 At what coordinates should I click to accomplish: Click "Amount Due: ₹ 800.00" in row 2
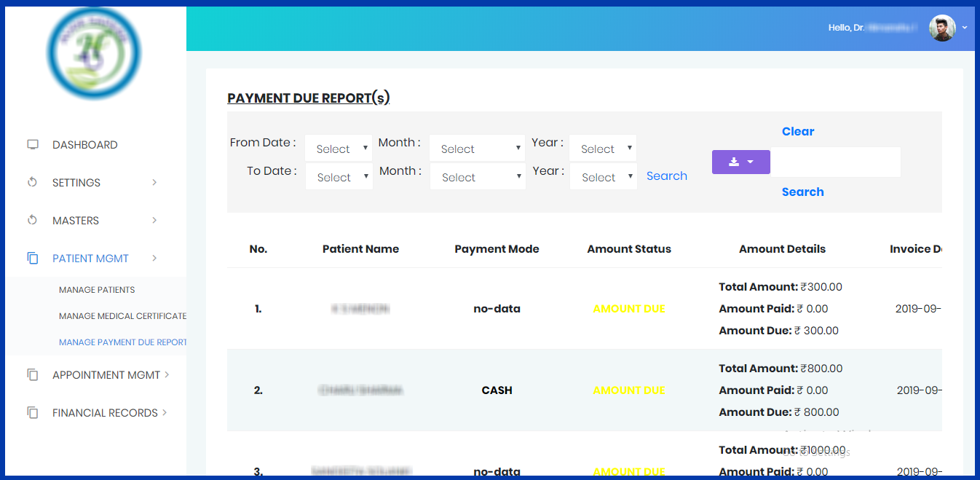click(779, 412)
